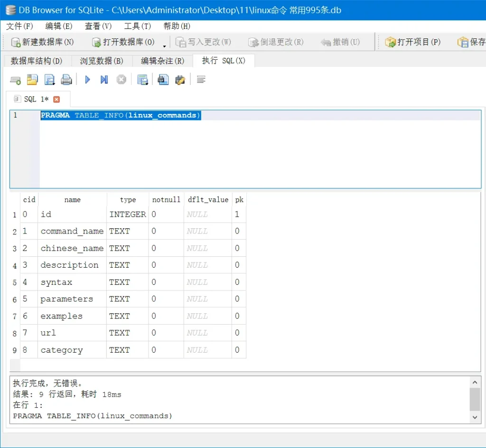This screenshot has height=448, width=486.
Task: Select the 'parameters' cell
Action: tap(72, 299)
